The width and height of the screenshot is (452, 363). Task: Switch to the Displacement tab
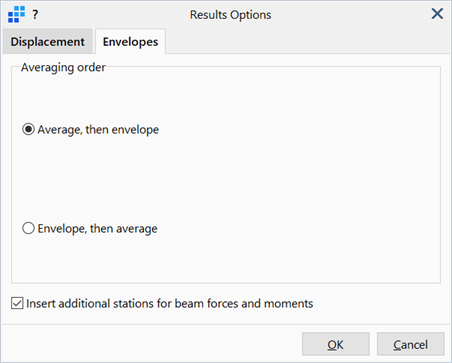47,42
